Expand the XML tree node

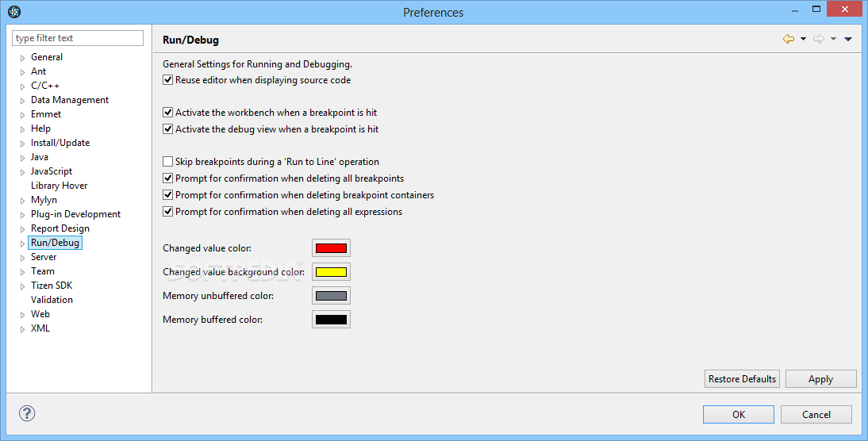pyautogui.click(x=23, y=329)
